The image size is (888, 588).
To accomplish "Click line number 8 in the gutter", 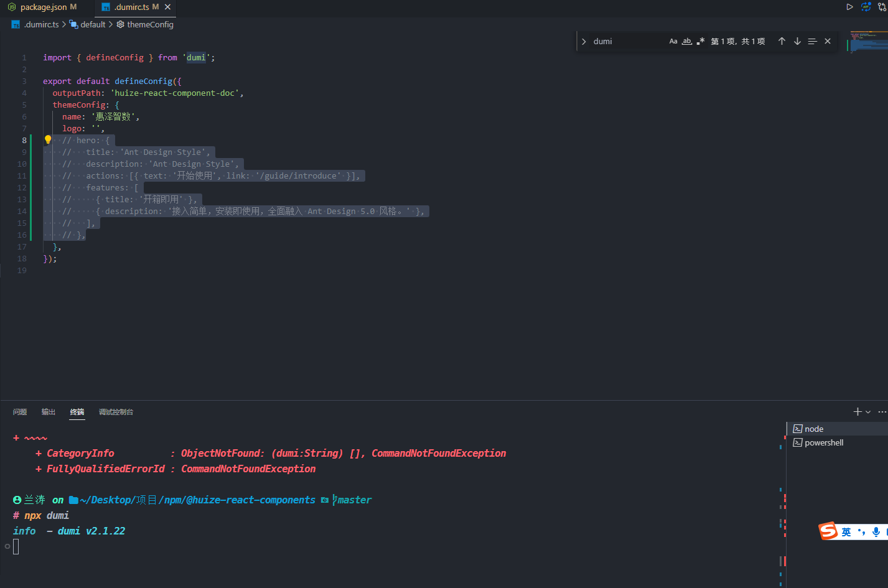I will [24, 140].
